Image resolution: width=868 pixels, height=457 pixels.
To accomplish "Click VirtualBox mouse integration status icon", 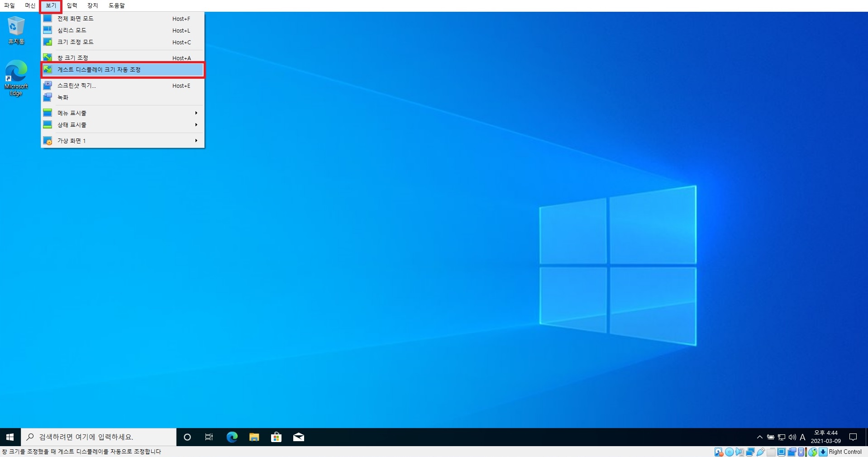I will (813, 452).
